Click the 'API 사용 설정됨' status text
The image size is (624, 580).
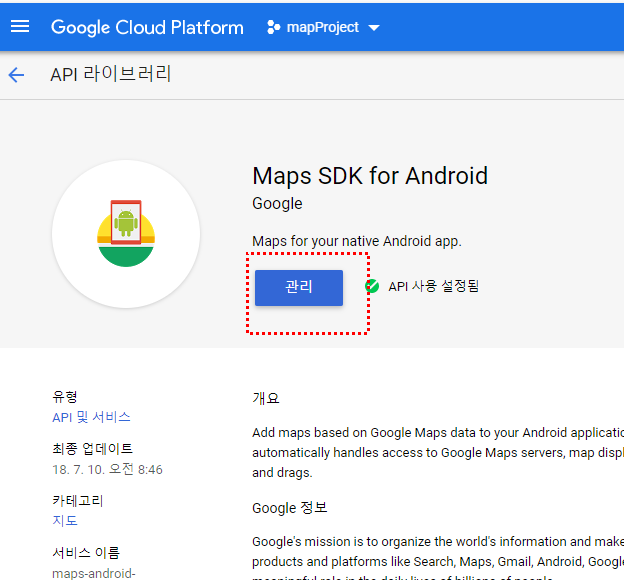click(434, 286)
